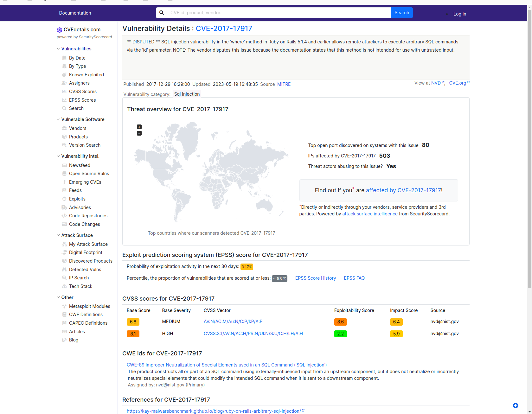Click the scroll-to-top arrow icon

tap(516, 405)
